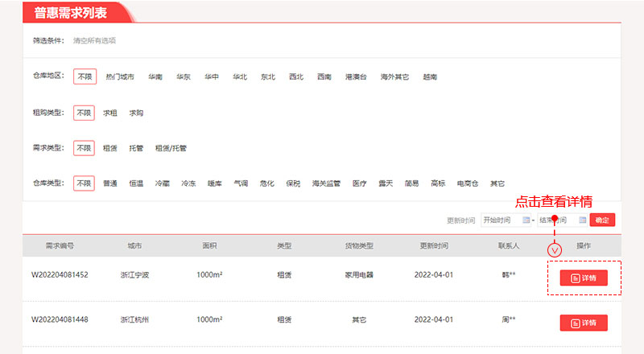Viewport: 644px width, 354px height.
Task: Choose 租赁/托管 demand type
Action: point(171,148)
